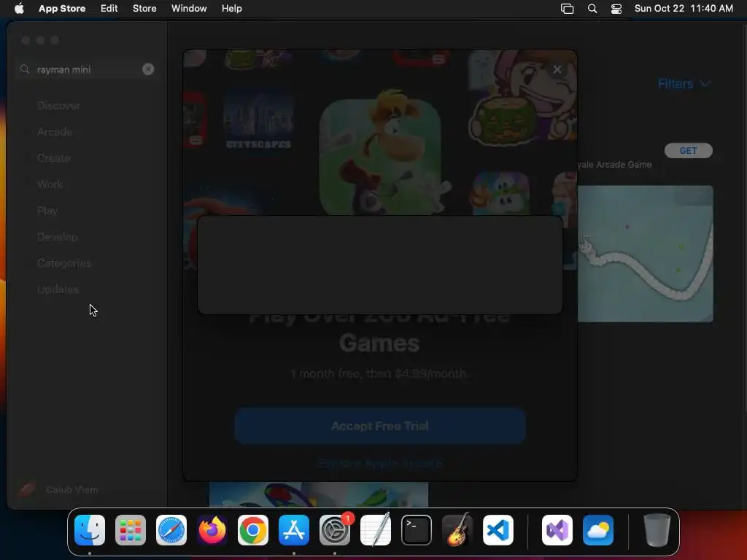
Task: Open System Settings from the dock
Action: tap(335, 530)
